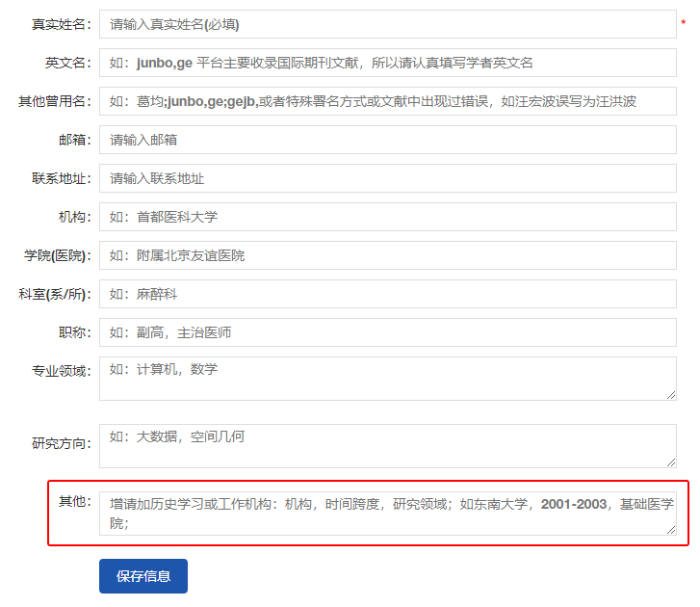Click the 英文名 label
The image size is (700, 607).
67,63
